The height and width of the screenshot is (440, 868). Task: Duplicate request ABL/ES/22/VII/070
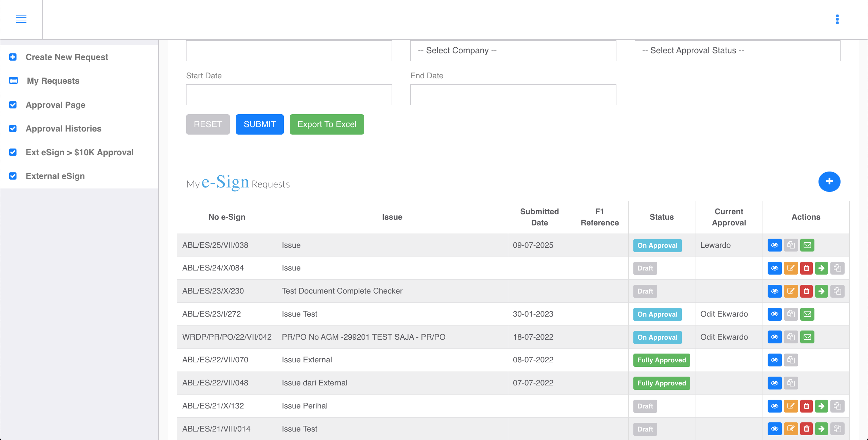tap(791, 360)
